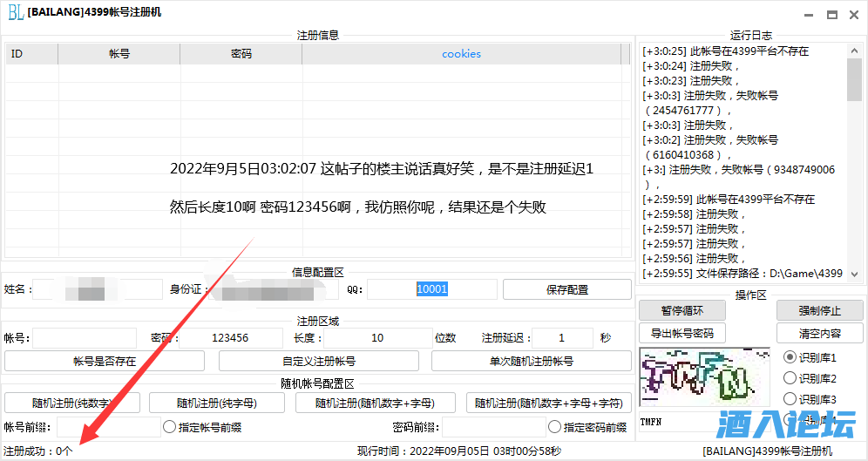868x461 pixels.
Task: Click the 长度 field showing 10
Action: click(x=377, y=338)
